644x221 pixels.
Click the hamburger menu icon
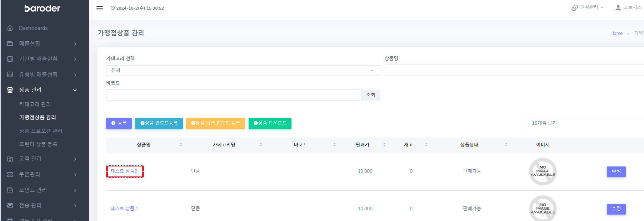100,8
